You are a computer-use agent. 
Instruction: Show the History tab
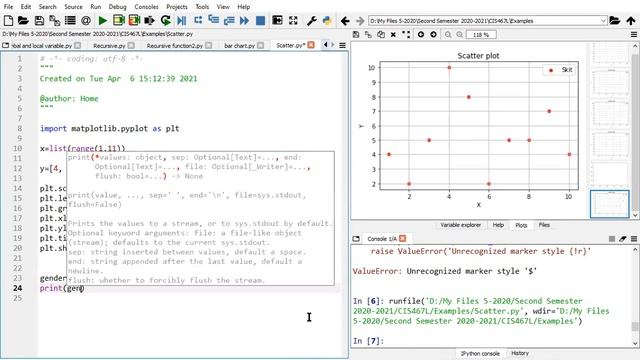click(x=520, y=353)
